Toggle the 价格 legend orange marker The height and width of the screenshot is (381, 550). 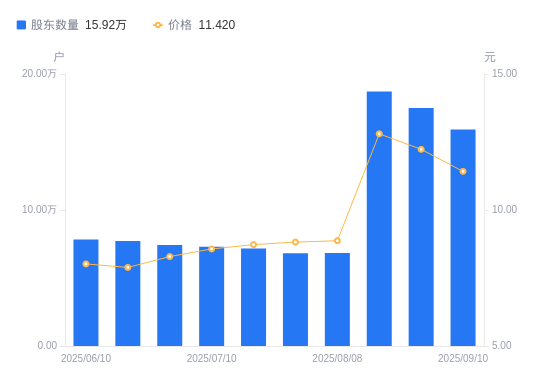tap(158, 25)
